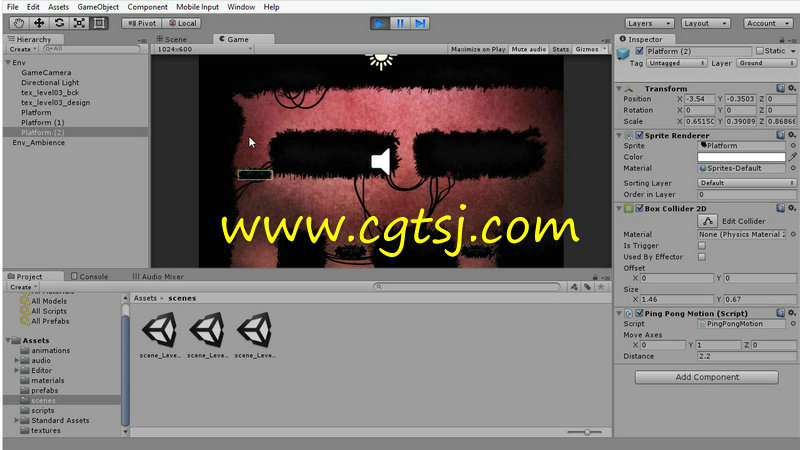Open the Layers dropdown in toolbar
The height and width of the screenshot is (450, 800).
tap(649, 23)
